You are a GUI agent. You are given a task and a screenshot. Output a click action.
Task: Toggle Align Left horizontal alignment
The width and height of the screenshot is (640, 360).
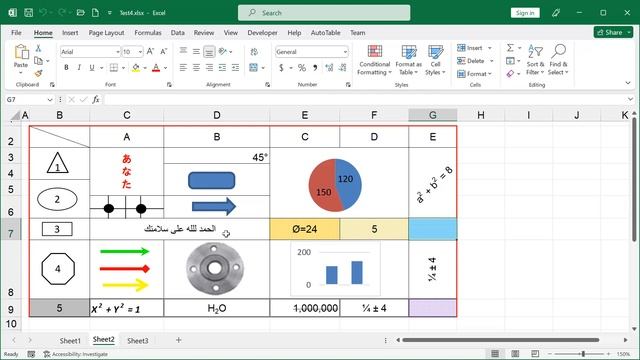click(x=183, y=68)
